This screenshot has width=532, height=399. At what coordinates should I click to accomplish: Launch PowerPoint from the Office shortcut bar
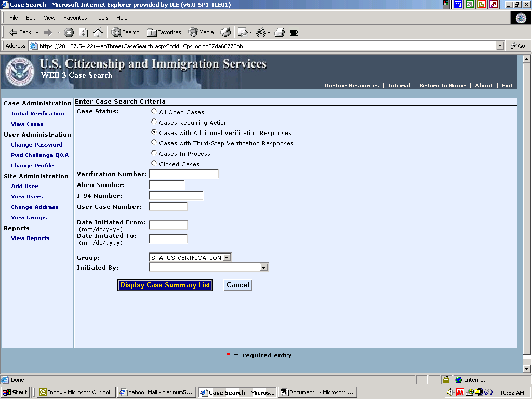482,4
